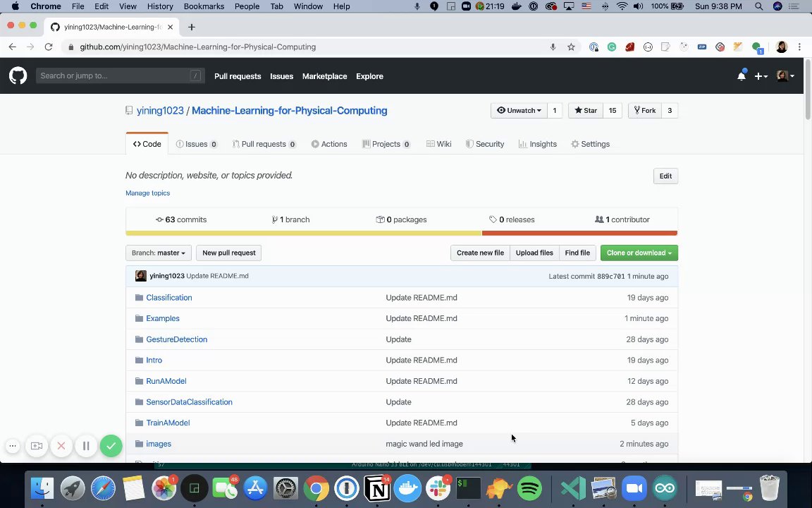Open Arduino IDE from the Dock
This screenshot has width=812, height=508.
tap(665, 488)
